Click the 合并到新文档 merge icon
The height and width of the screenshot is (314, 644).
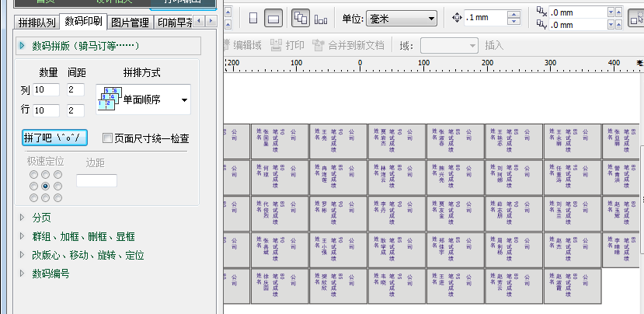(319, 45)
